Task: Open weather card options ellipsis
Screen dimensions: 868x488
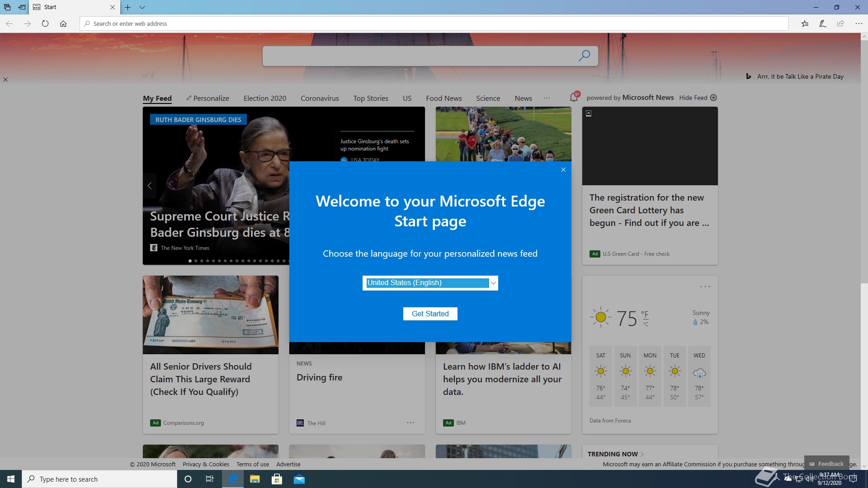Action: 705,286
